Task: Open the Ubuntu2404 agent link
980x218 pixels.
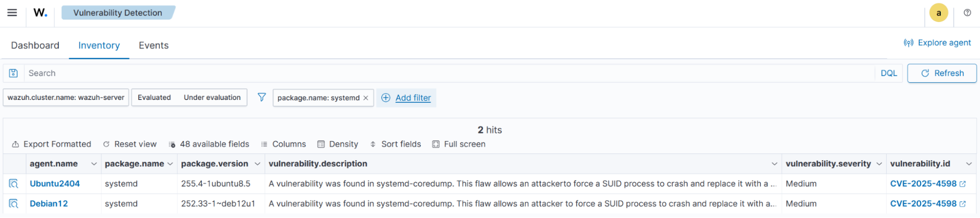Action: click(54, 184)
